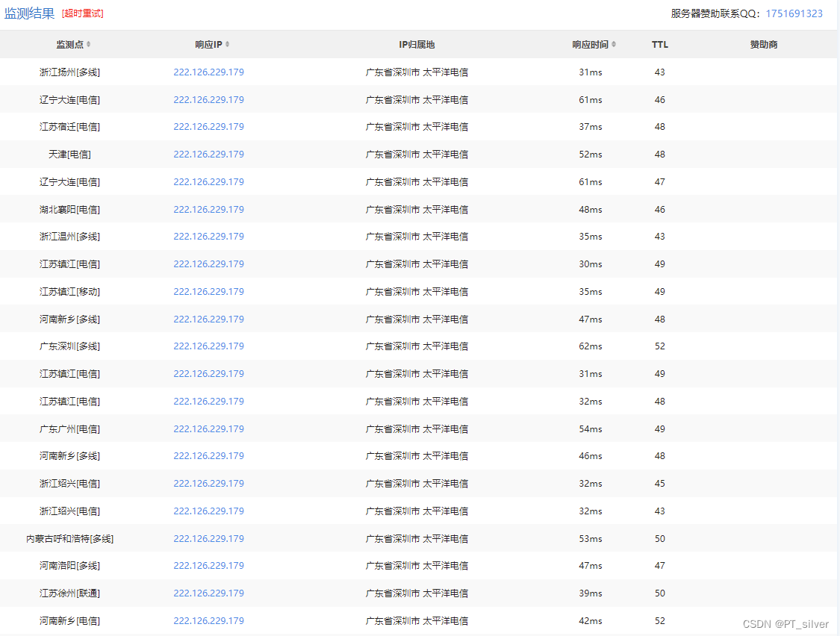
Task: Select the 内蒙古呼和浩特[多线] monitor point cell
Action: [69, 539]
